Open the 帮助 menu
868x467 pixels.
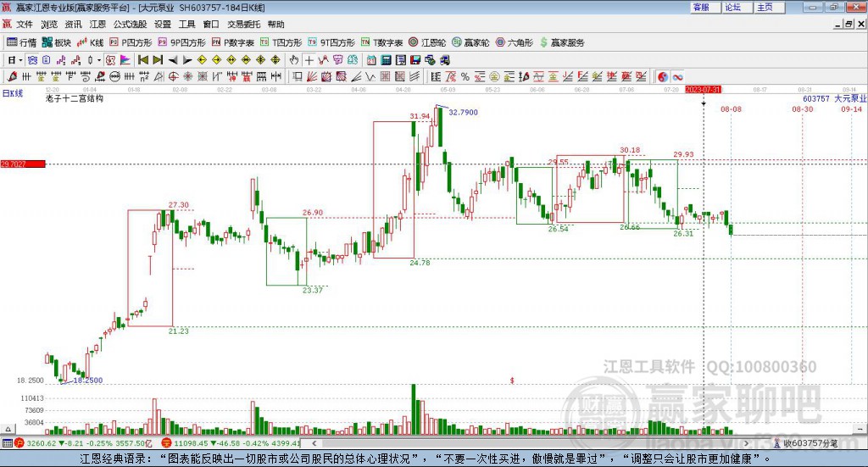[275, 25]
